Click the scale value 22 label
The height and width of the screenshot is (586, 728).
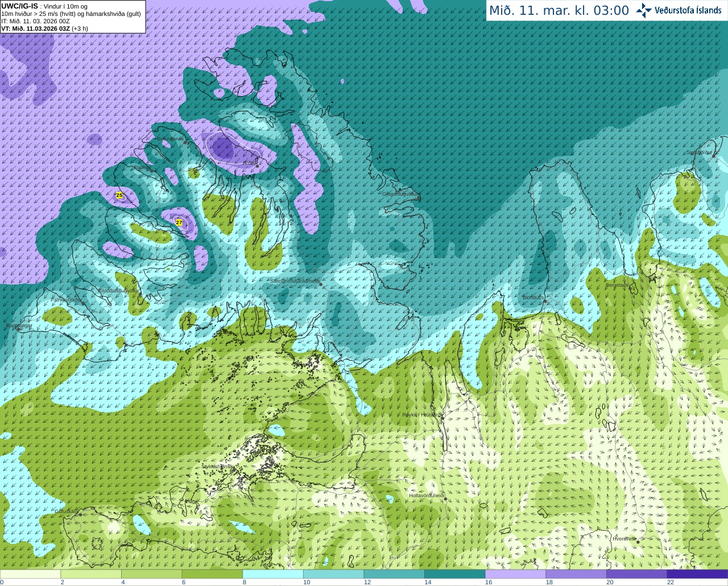671,582
